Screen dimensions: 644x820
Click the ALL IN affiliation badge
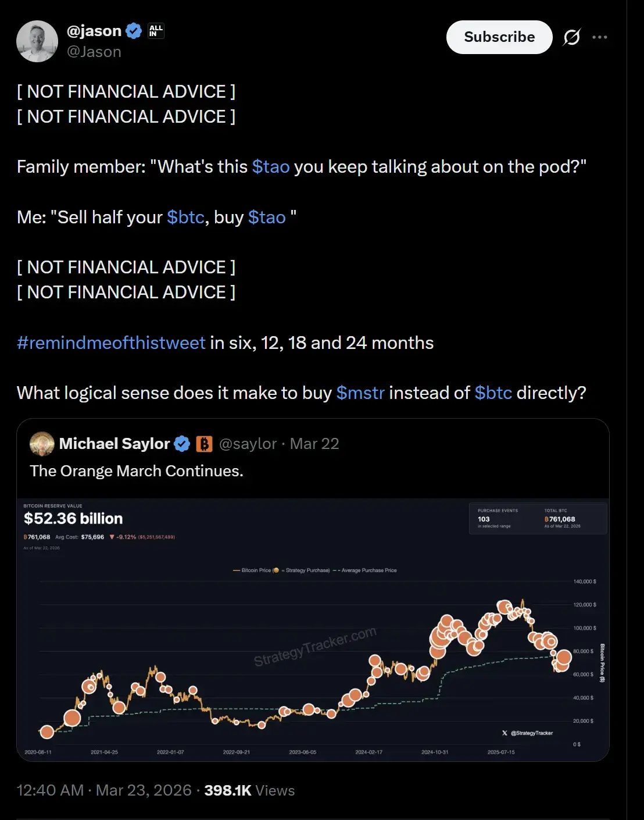coord(156,31)
